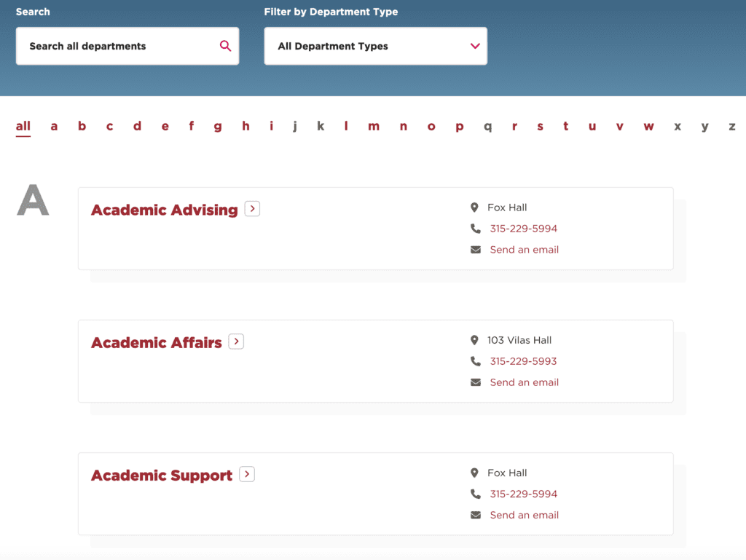Show departments under letter 'c'

(x=109, y=127)
